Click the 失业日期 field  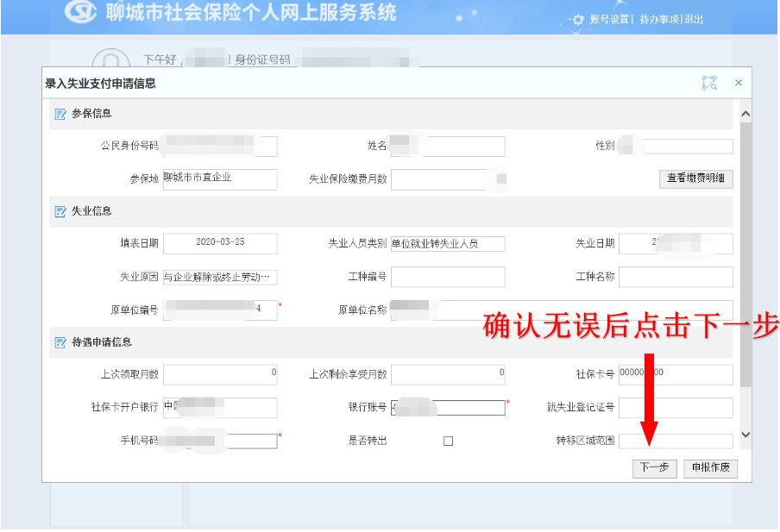pyautogui.click(x=676, y=243)
